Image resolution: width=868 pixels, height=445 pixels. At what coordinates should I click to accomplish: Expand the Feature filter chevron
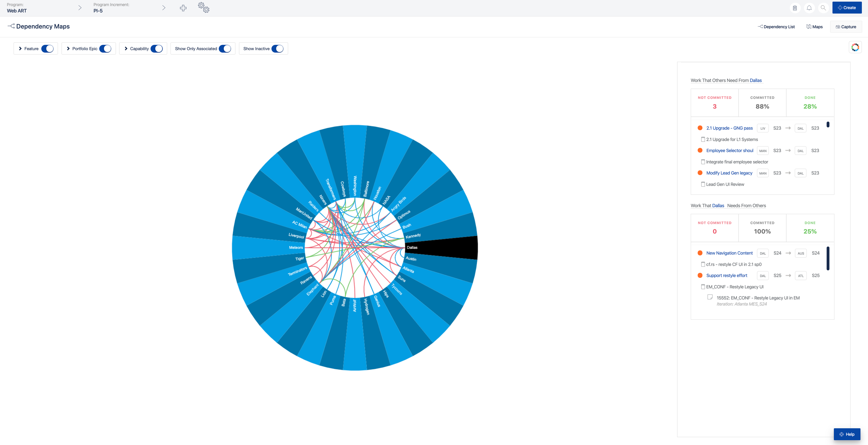(20, 49)
